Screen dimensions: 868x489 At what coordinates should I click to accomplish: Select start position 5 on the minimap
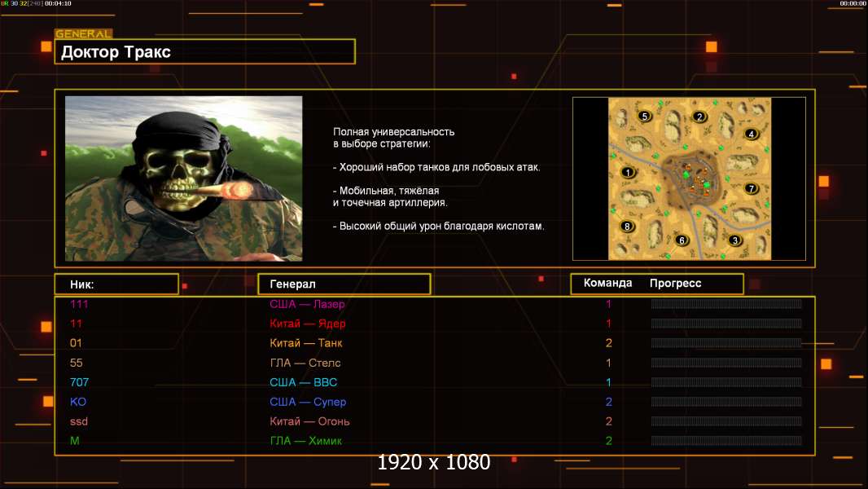pyautogui.click(x=644, y=117)
